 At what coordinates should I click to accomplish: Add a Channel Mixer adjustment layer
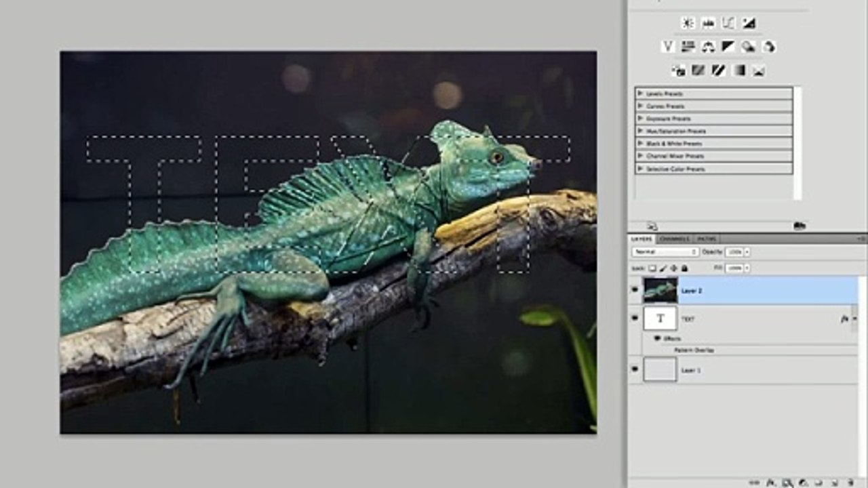click(769, 47)
